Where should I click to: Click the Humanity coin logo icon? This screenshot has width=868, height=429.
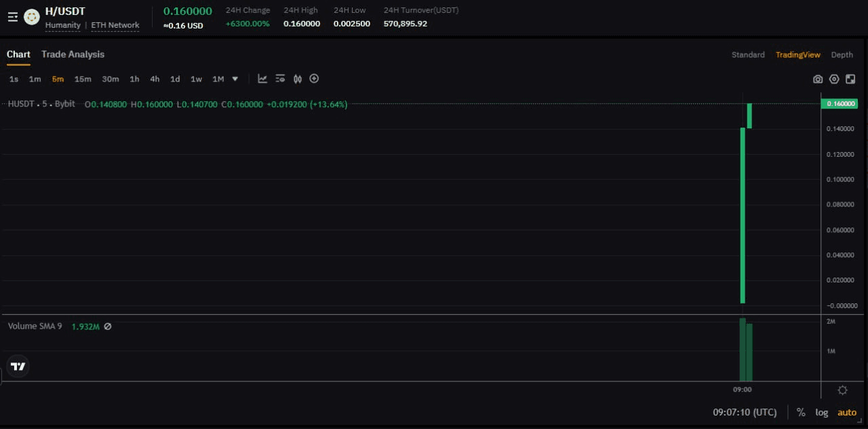point(31,17)
